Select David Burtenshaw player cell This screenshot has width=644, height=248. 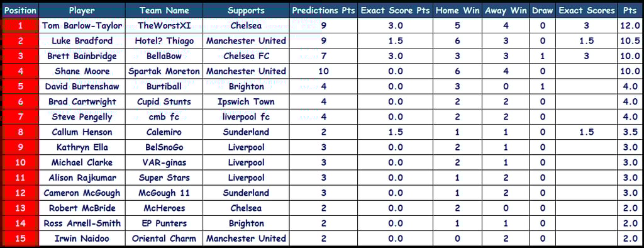(x=82, y=86)
